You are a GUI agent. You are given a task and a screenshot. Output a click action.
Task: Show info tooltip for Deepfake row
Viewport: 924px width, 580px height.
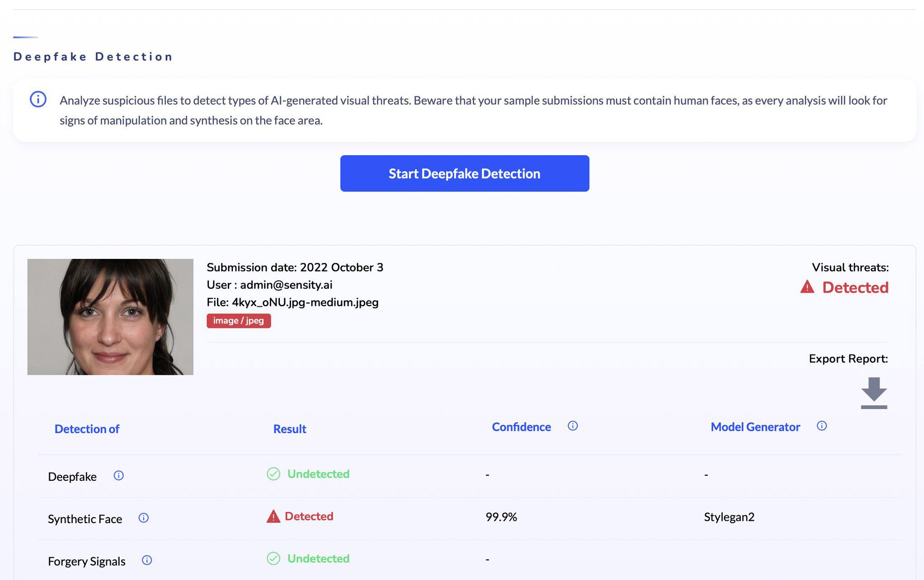click(x=119, y=475)
